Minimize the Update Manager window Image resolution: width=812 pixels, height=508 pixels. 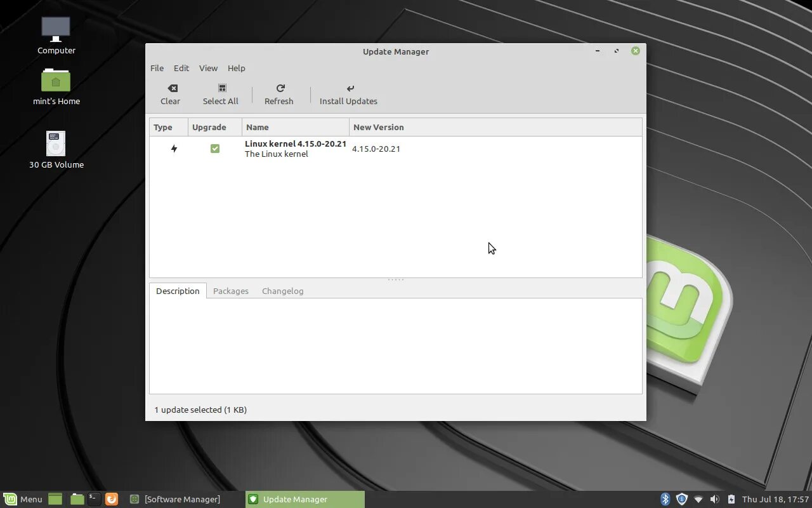coord(598,51)
